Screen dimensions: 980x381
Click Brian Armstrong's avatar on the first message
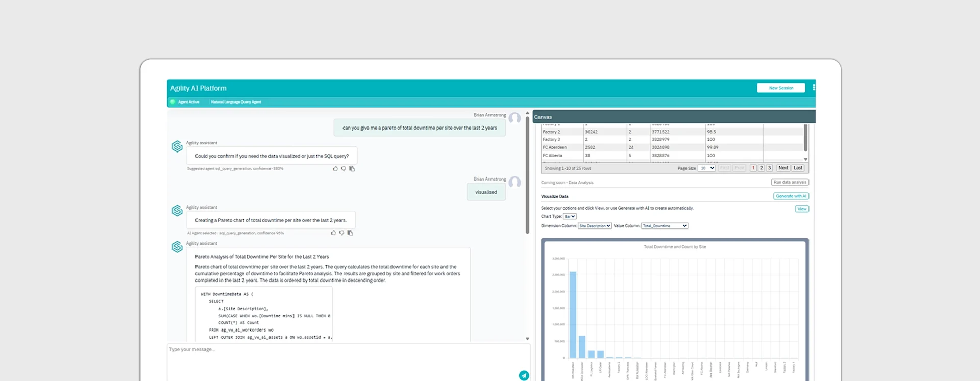[514, 118]
